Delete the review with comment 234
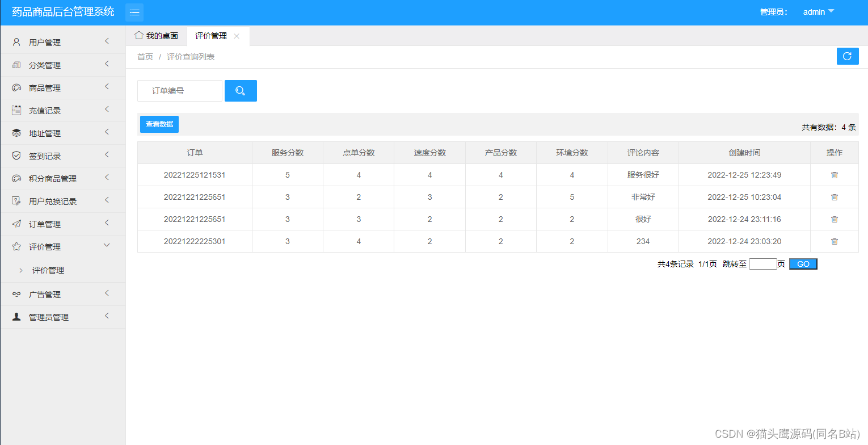This screenshot has width=868, height=445. tap(835, 241)
